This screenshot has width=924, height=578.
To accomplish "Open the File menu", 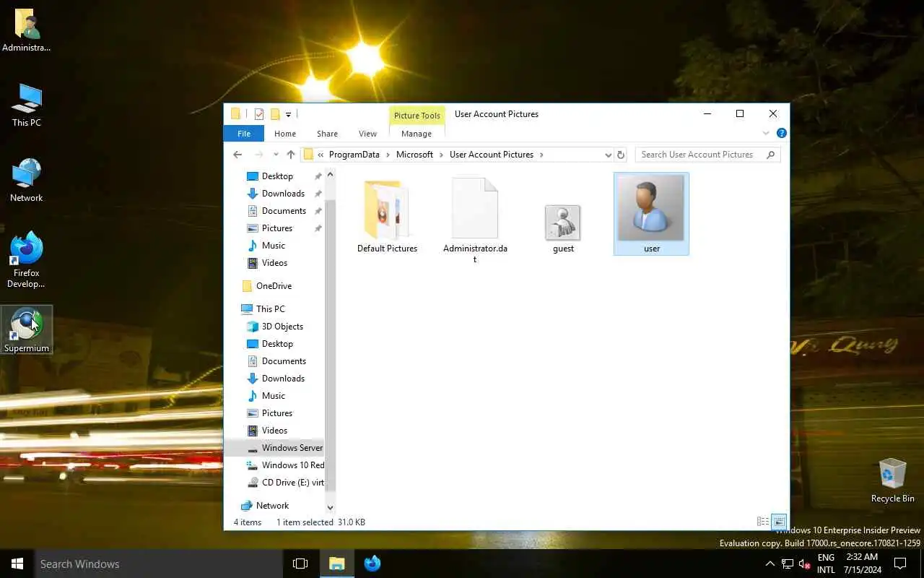I will (244, 134).
